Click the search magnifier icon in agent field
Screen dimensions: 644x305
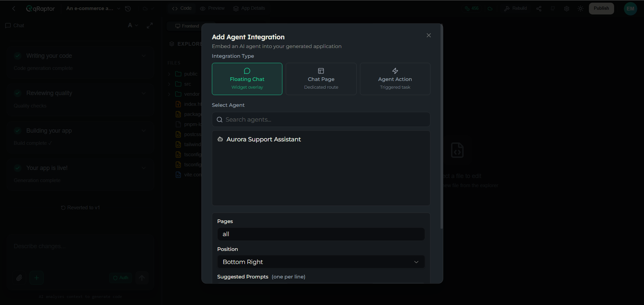(x=220, y=120)
